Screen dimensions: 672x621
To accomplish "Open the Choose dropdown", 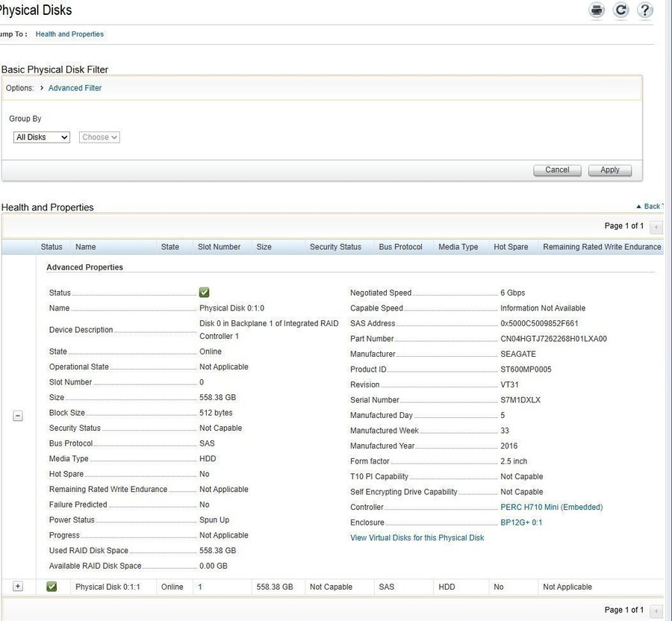I will tap(99, 137).
